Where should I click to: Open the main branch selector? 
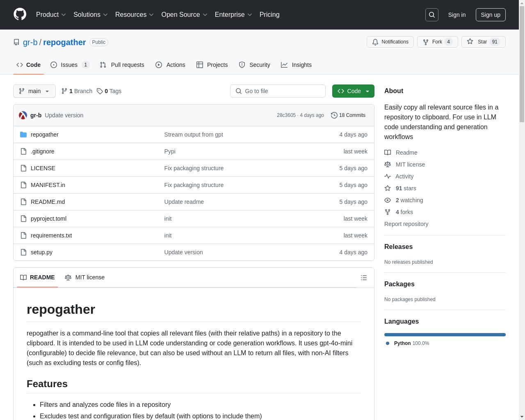coord(34,91)
